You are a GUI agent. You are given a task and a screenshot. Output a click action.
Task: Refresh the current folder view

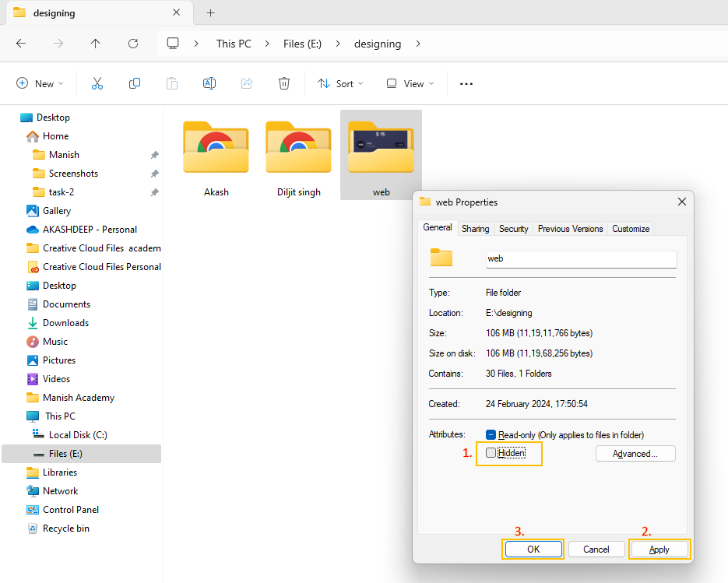(x=133, y=44)
